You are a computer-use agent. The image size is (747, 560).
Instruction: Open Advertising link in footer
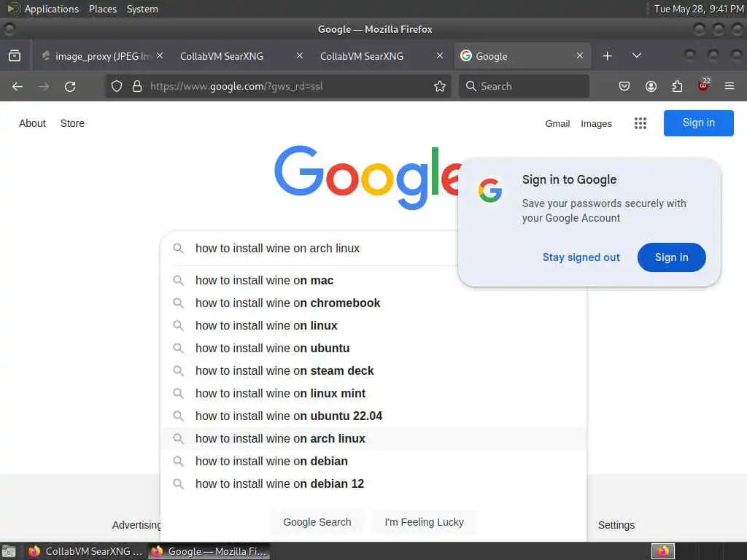tap(136, 525)
